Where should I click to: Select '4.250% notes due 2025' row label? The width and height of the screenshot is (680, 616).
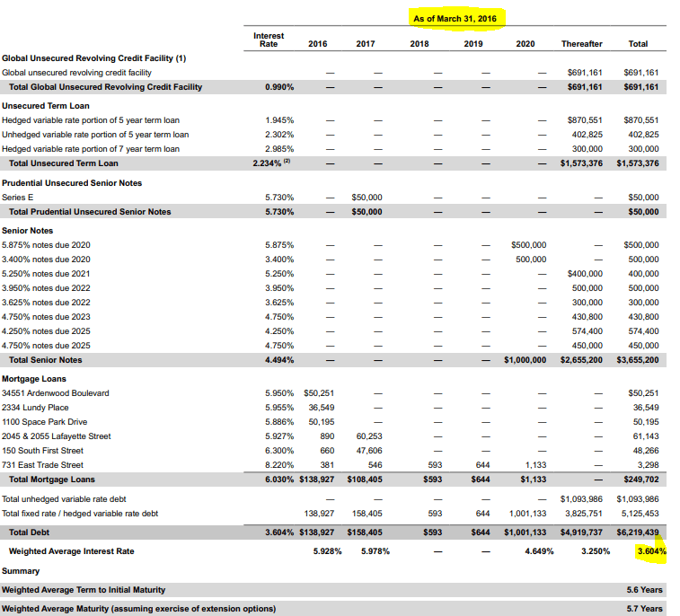[x=46, y=330]
